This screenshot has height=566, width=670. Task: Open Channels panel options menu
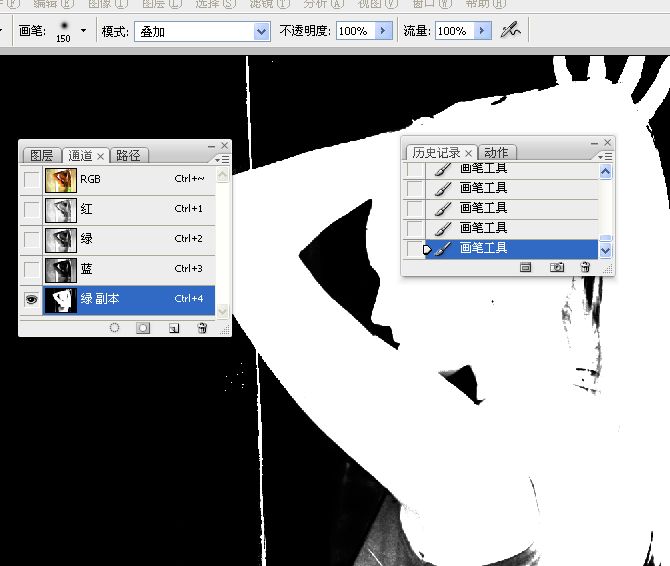[222, 159]
